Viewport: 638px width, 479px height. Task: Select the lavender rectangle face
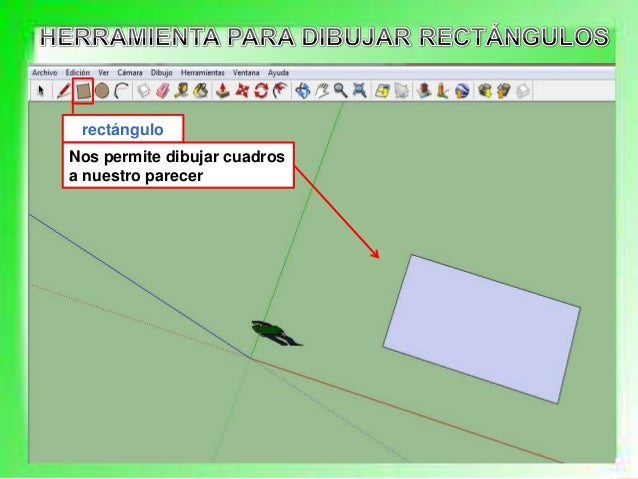(x=482, y=328)
